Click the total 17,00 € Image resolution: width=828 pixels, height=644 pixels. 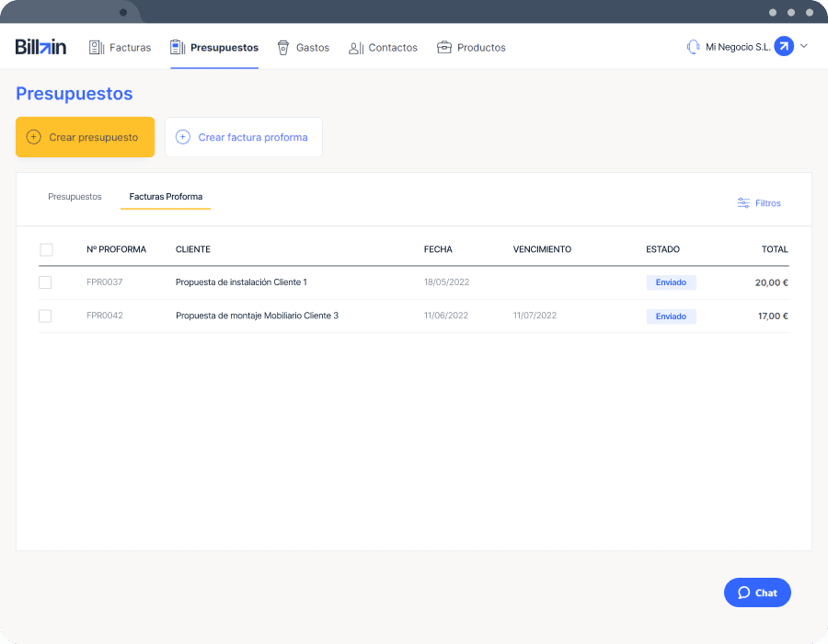773,316
